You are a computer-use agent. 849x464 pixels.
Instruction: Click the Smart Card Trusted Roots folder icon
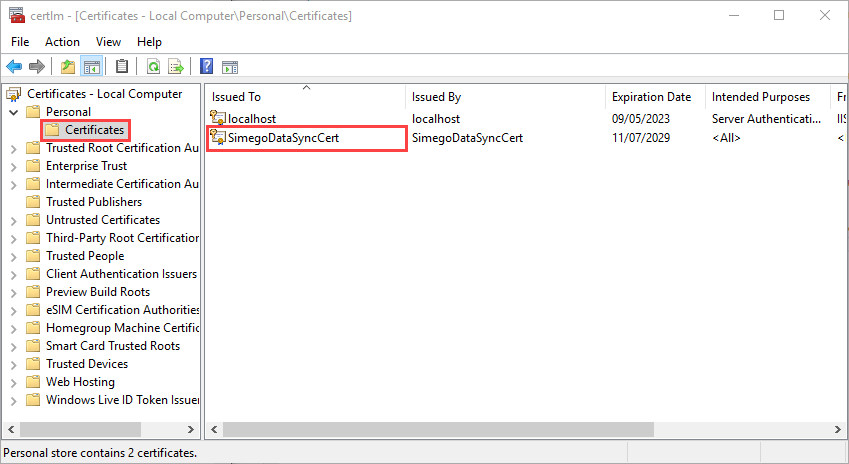point(34,345)
